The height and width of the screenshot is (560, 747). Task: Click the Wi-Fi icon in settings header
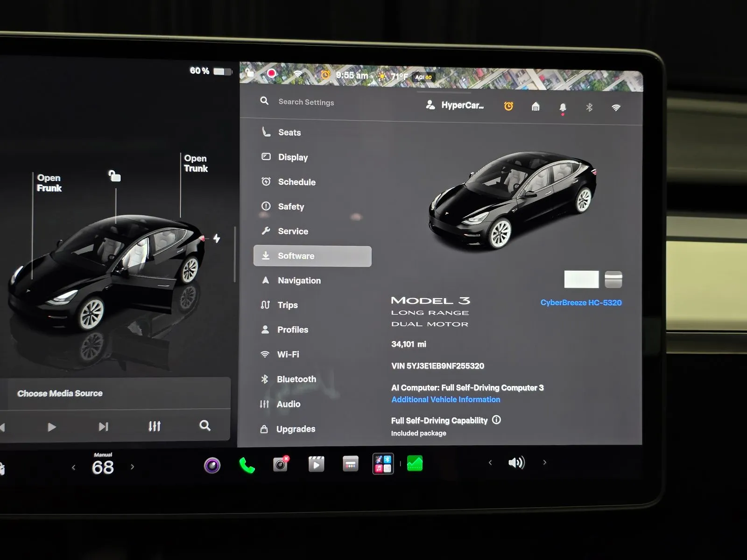[616, 108]
